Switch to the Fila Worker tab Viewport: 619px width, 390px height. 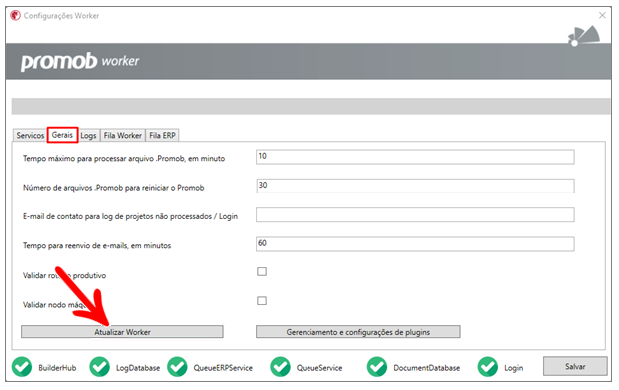pos(123,135)
